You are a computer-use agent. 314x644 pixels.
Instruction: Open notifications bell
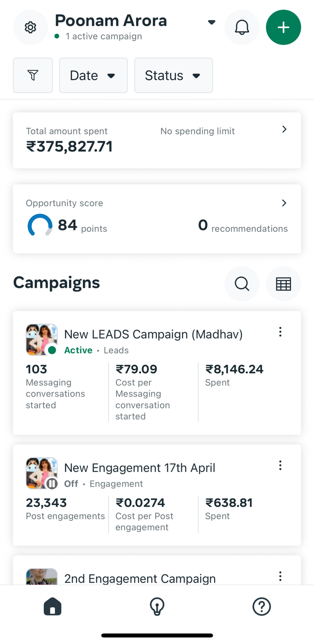242,27
